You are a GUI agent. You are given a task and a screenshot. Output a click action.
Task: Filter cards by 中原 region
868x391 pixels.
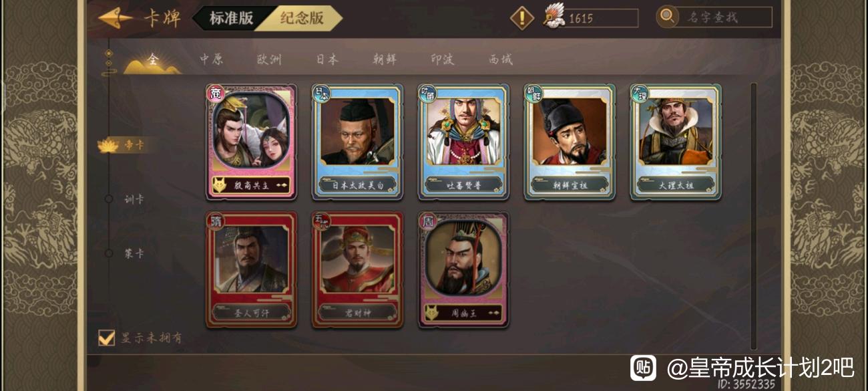coord(211,59)
